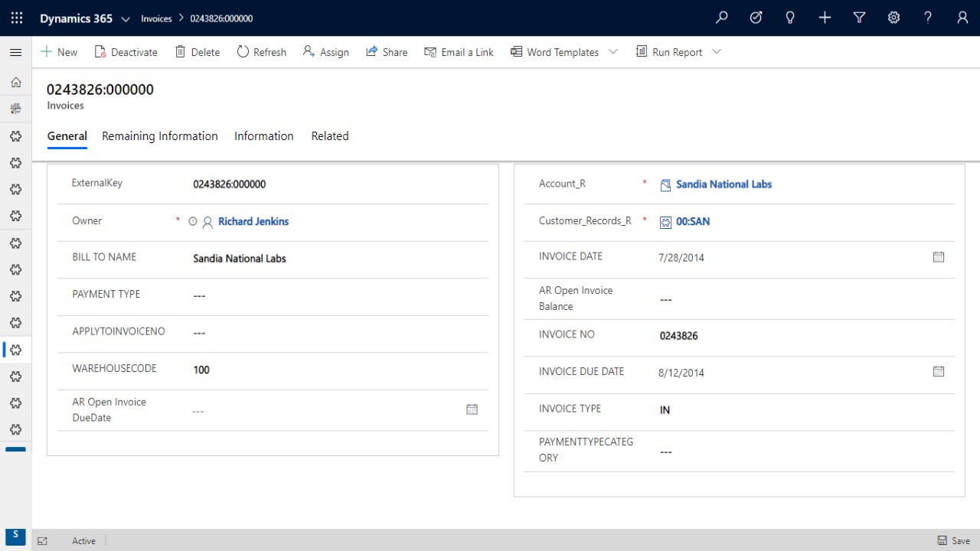Select the General tab
This screenshot has height=551, width=980.
click(67, 136)
